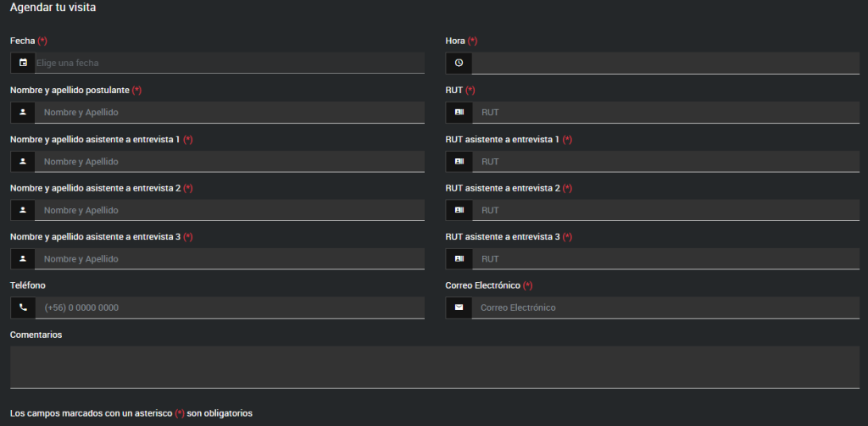Image resolution: width=868 pixels, height=426 pixels.
Task: Click the envelope icon beside Correo Electrónico
Action: [459, 307]
